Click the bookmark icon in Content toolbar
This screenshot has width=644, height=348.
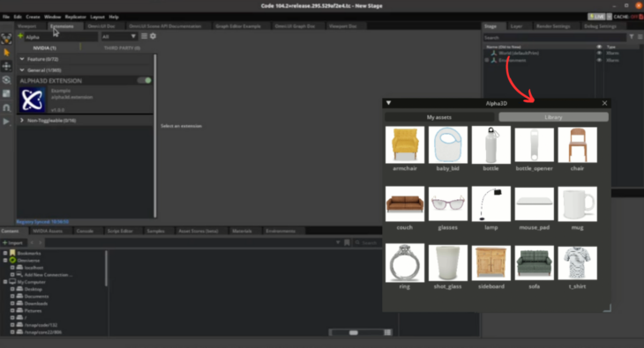347,242
